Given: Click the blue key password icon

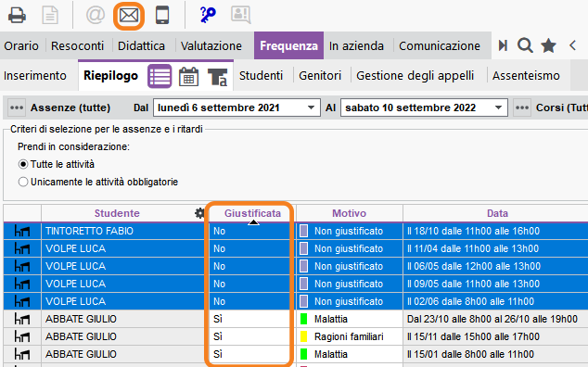Looking at the screenshot, I should click(208, 16).
